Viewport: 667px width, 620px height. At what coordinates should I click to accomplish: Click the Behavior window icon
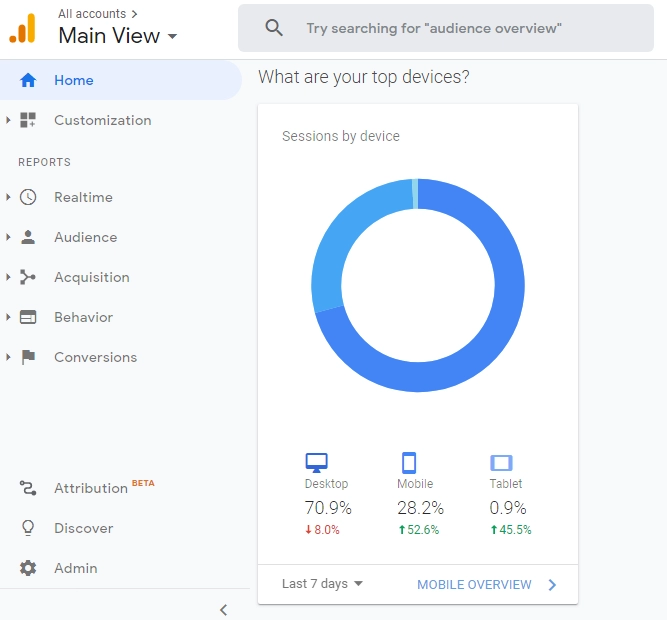pos(28,317)
